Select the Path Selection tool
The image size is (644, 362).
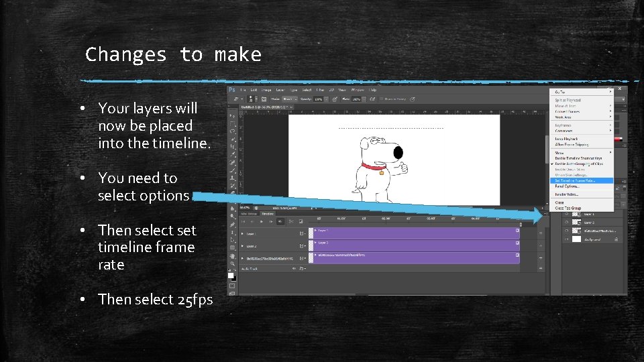click(233, 240)
